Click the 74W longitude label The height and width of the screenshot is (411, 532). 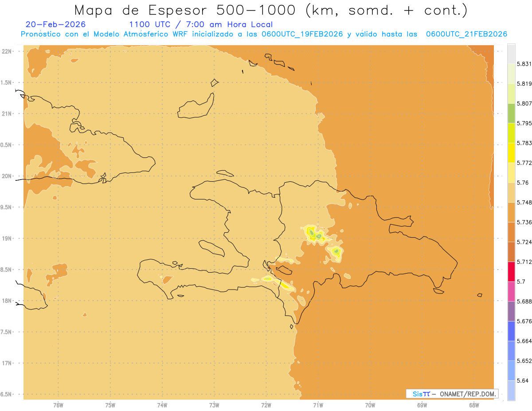pyautogui.click(x=162, y=405)
